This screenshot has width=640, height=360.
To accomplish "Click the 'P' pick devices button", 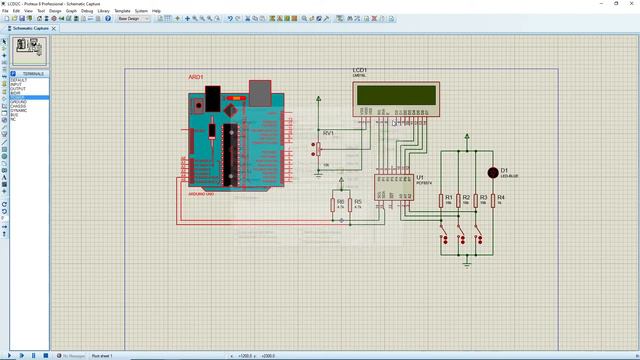I will click(x=13, y=74).
